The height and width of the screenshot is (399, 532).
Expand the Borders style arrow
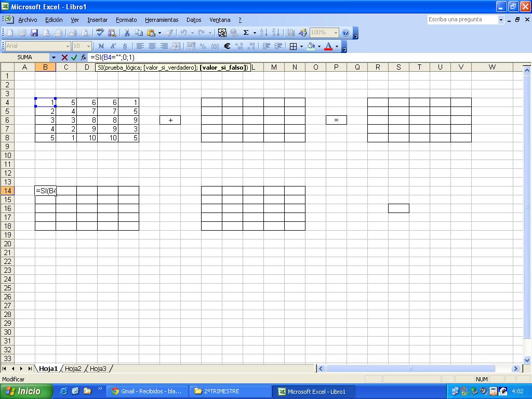click(301, 46)
